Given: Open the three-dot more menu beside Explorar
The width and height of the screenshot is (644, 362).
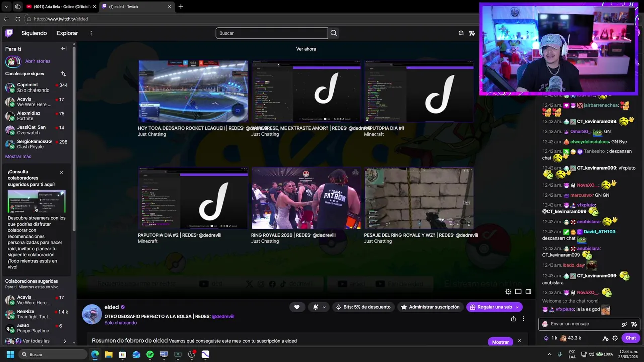Looking at the screenshot, I should point(91,33).
